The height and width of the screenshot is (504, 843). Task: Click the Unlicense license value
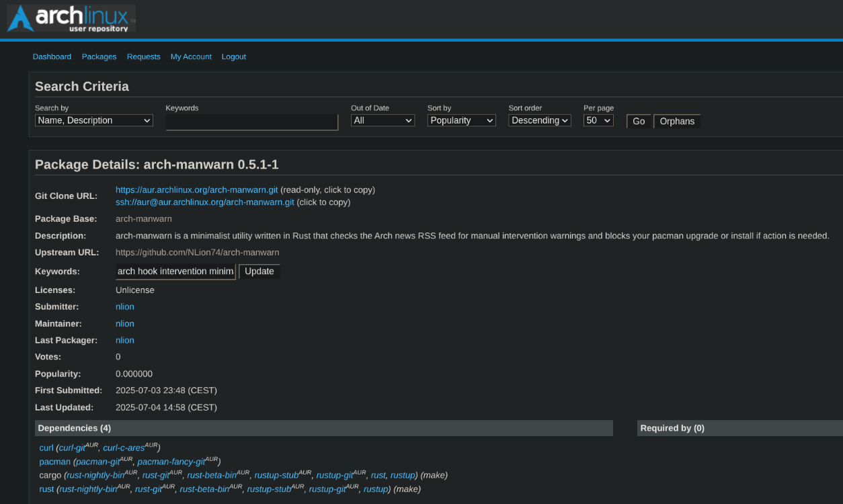135,290
